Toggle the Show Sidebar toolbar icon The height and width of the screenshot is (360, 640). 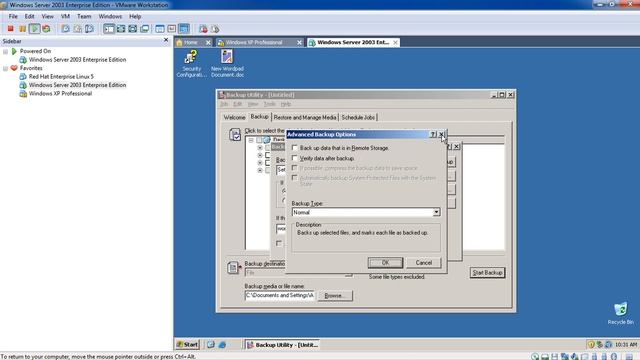[x=109, y=29]
